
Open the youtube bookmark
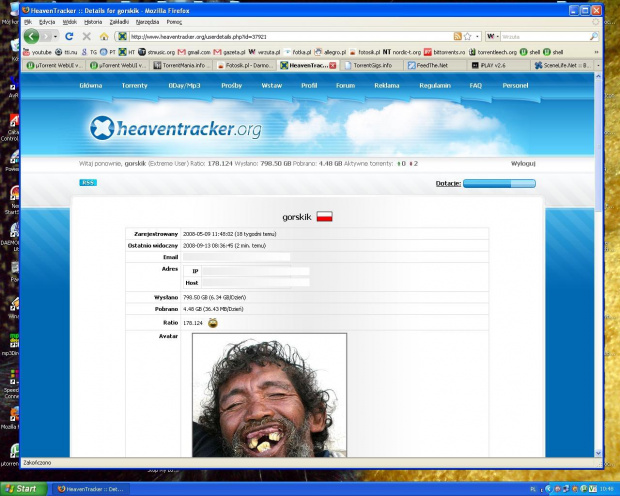(38, 52)
